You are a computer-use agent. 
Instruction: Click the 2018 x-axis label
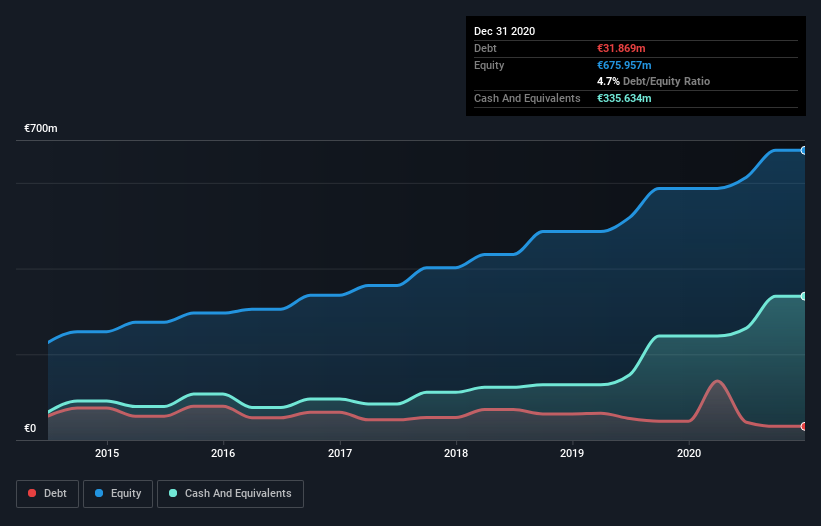[456, 453]
